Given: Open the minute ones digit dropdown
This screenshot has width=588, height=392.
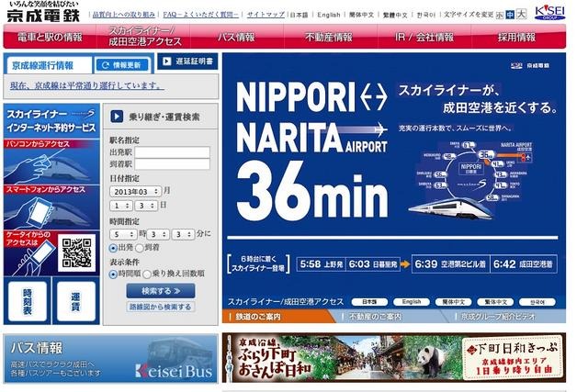Looking at the screenshot, I should coord(183,234).
